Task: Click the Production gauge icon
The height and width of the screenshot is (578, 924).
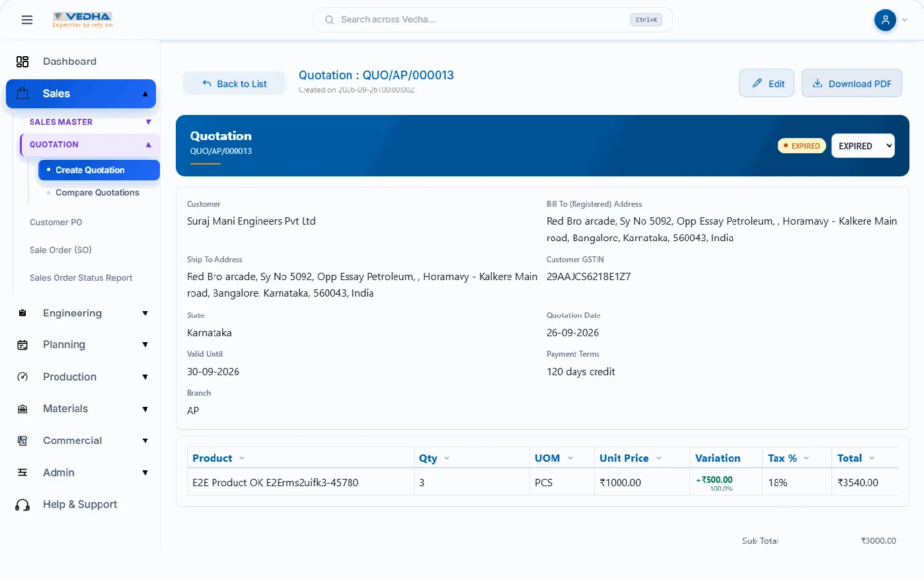Action: tap(22, 377)
